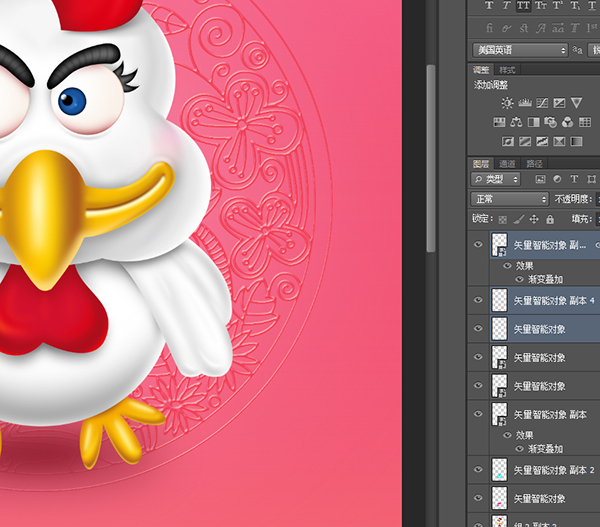Click thumbnail of 矢量智能对象 副本 2 layer
This screenshot has height=527, width=600.
pos(499,470)
